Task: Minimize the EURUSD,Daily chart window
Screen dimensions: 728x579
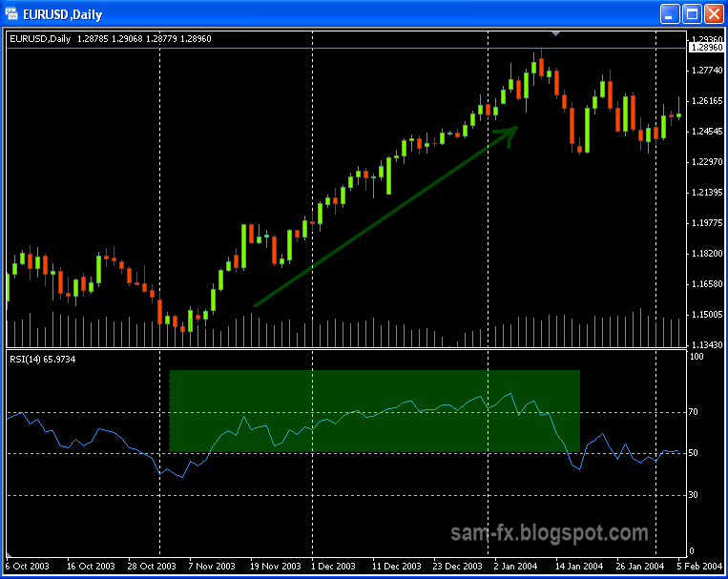Action: (x=669, y=14)
